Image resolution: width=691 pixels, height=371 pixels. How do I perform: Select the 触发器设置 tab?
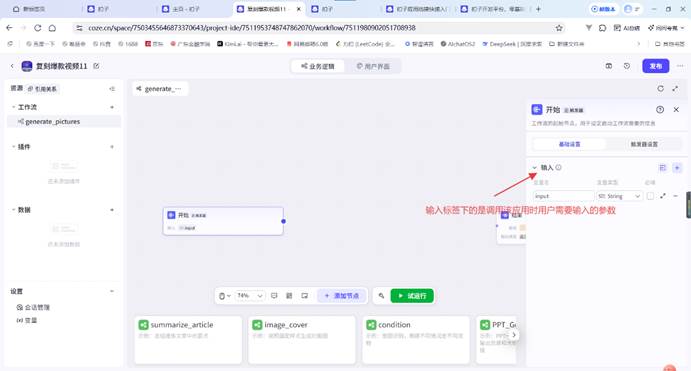pos(644,144)
